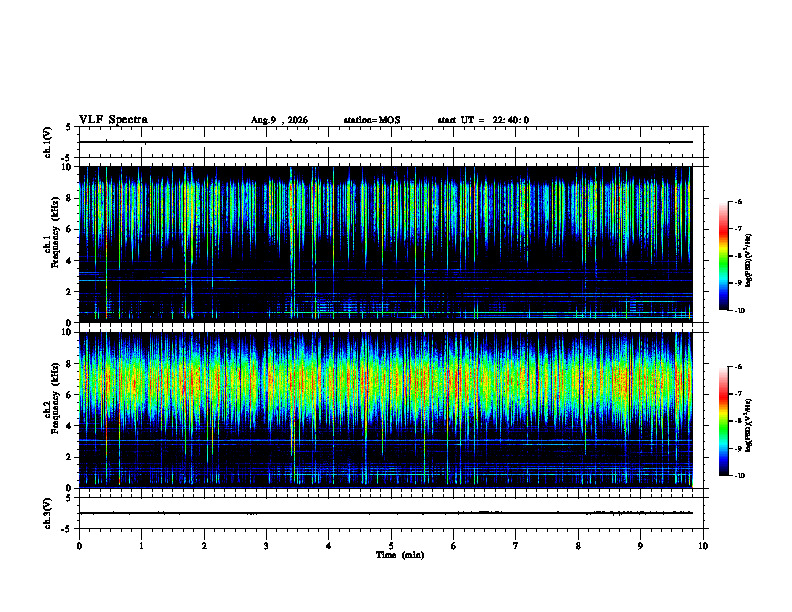The height and width of the screenshot is (612, 792).
Task: Click the time-axis tick label "4"
Action: 329,546
